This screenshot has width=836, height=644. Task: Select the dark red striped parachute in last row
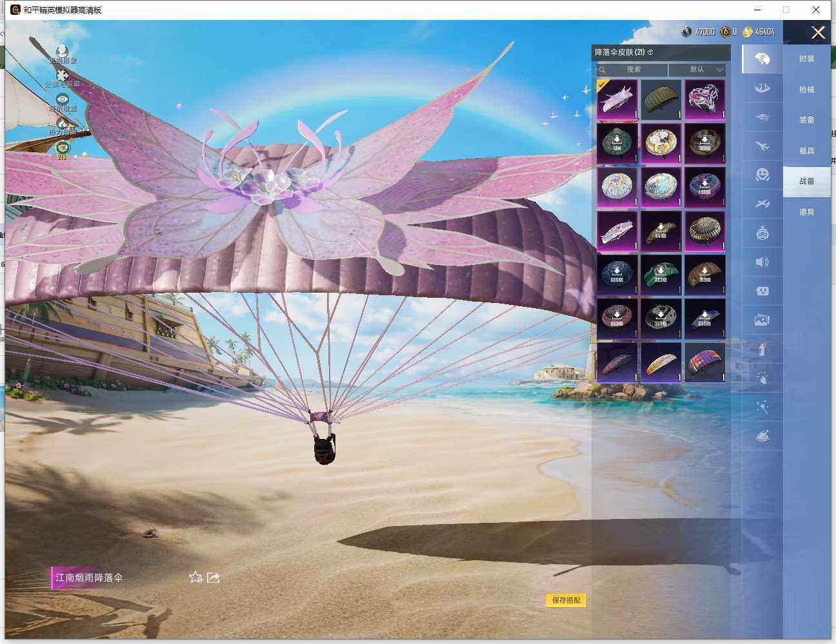(x=617, y=362)
